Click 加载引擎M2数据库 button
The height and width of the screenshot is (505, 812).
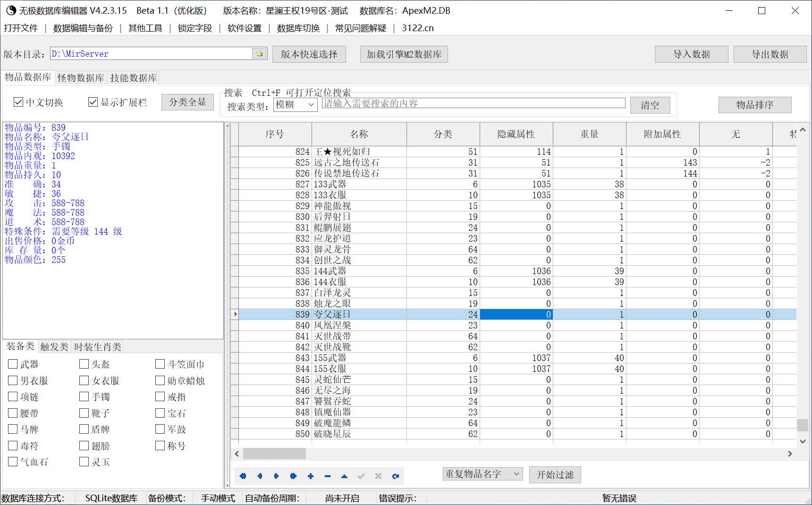tap(404, 54)
